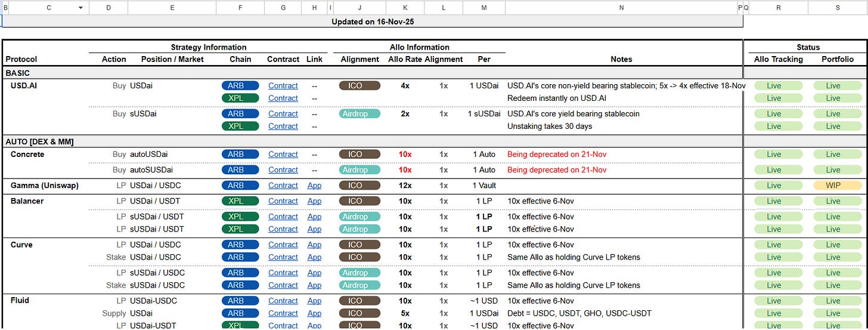
Task: Click 'Strategy Information' group header
Action: [x=209, y=47]
